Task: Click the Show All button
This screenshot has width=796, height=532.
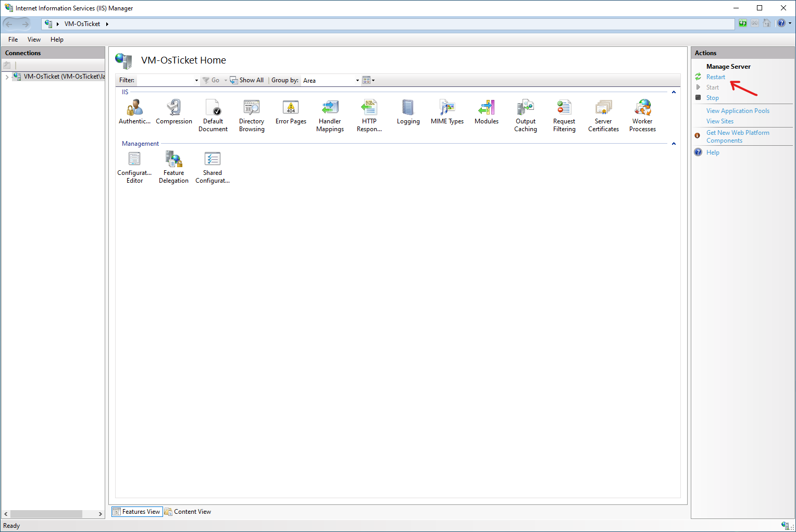Action: [247, 80]
